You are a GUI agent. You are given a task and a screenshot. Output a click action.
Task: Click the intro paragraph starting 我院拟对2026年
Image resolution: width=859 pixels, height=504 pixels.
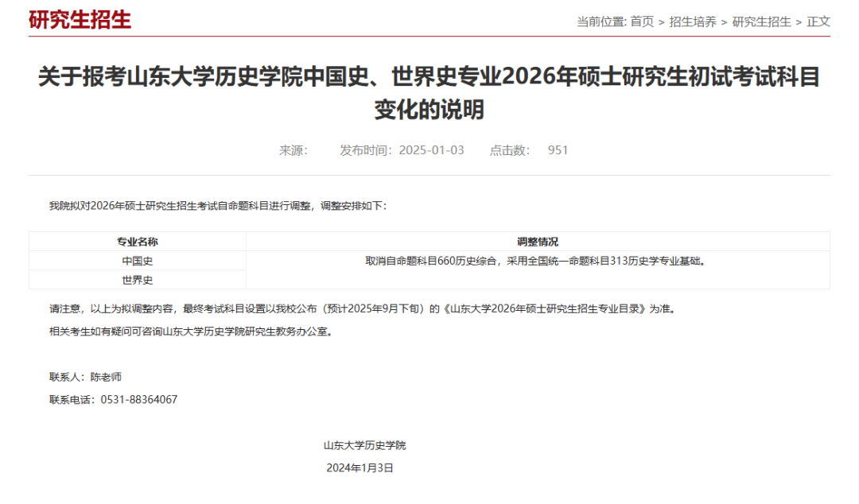219,206
